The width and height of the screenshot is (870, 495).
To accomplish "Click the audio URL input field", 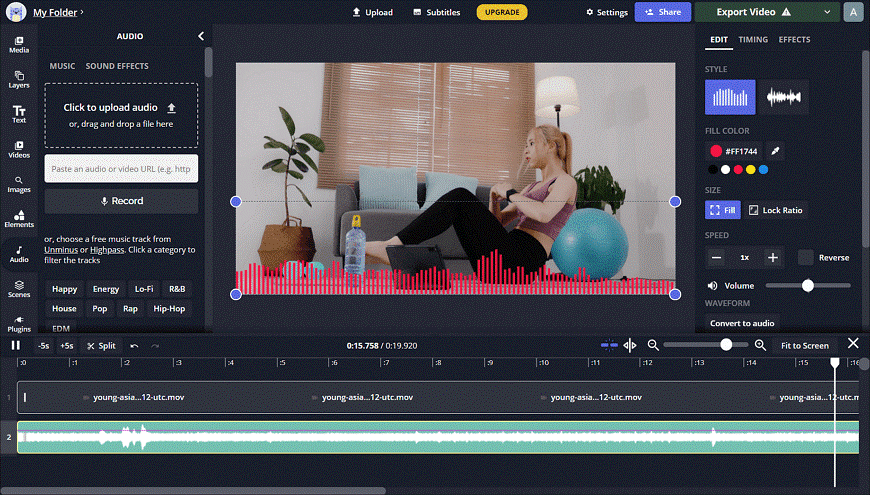I will click(x=121, y=169).
